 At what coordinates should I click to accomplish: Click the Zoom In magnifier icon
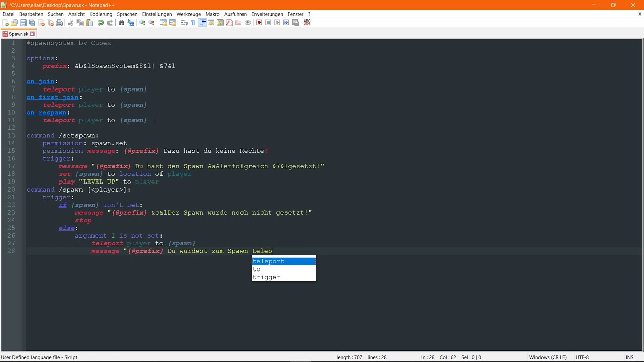click(142, 23)
